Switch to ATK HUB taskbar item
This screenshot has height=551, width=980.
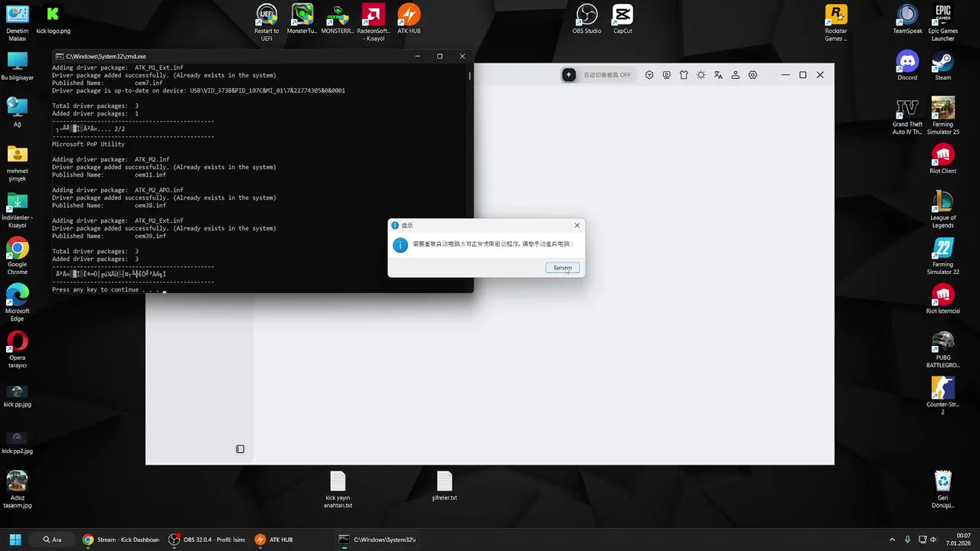pos(274,540)
